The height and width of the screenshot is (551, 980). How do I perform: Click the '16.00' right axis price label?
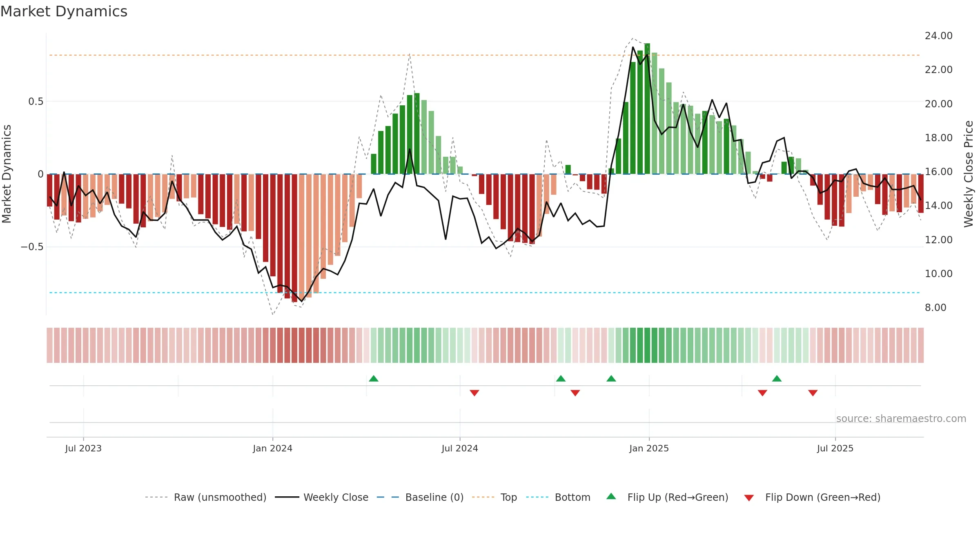939,172
